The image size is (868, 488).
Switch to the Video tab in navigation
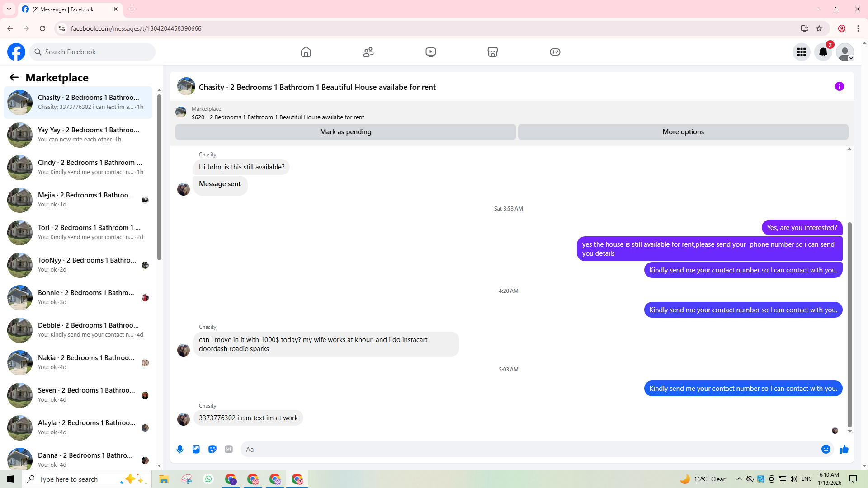(430, 52)
